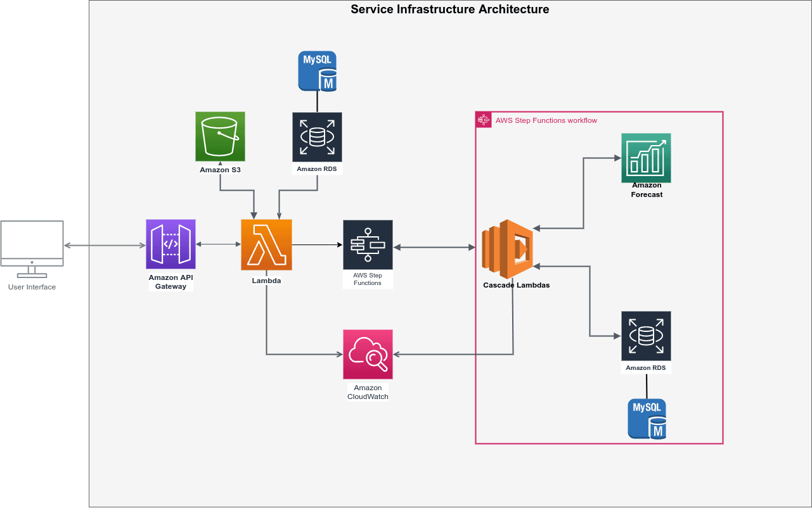Select the orange Lambda function icon
Image resolution: width=812 pixels, height=508 pixels.
pyautogui.click(x=266, y=244)
